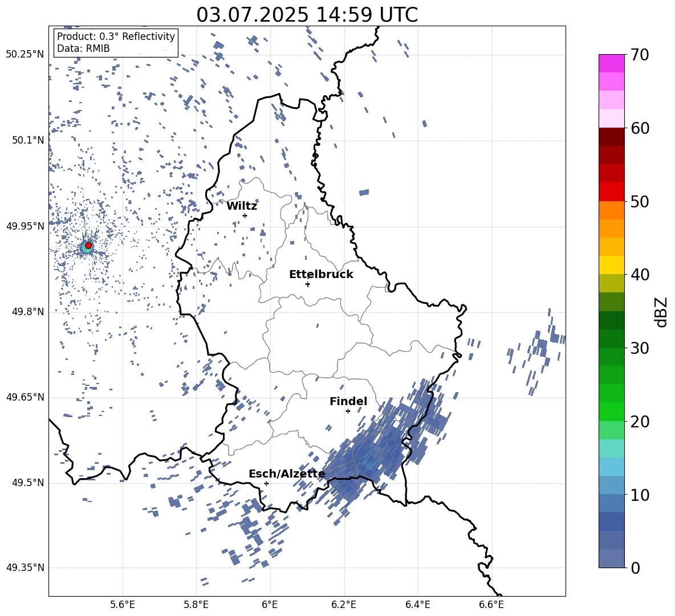Screen dimensions: 675x616
Task: Click the Findel city label
Action: tap(348, 401)
